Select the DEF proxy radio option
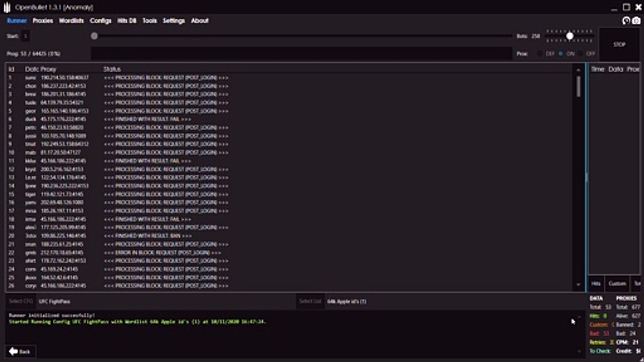This screenshot has height=362, width=644. tap(546, 53)
